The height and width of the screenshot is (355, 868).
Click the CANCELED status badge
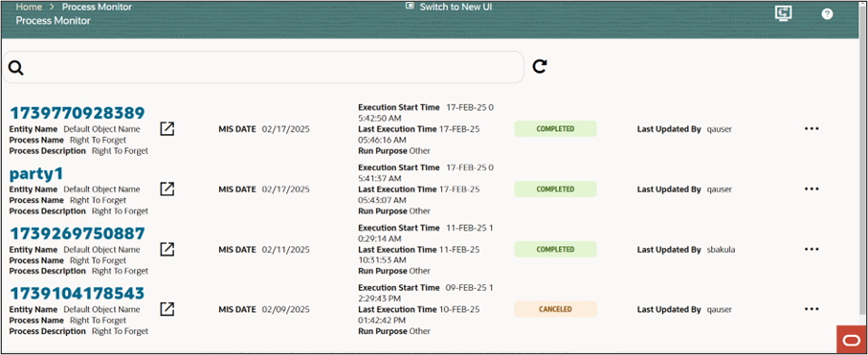(555, 309)
